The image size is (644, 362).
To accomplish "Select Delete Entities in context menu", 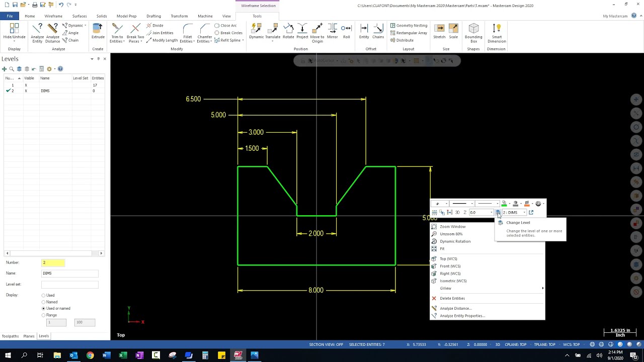I will pyautogui.click(x=452, y=298).
